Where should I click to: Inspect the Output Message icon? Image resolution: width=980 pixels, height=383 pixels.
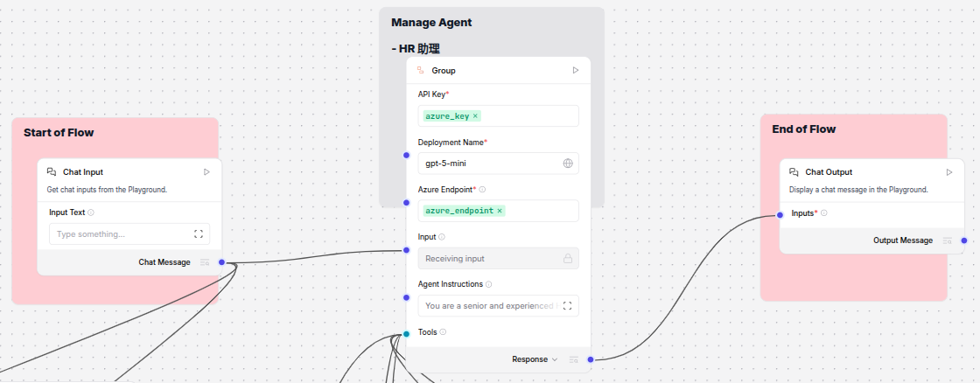click(x=948, y=240)
